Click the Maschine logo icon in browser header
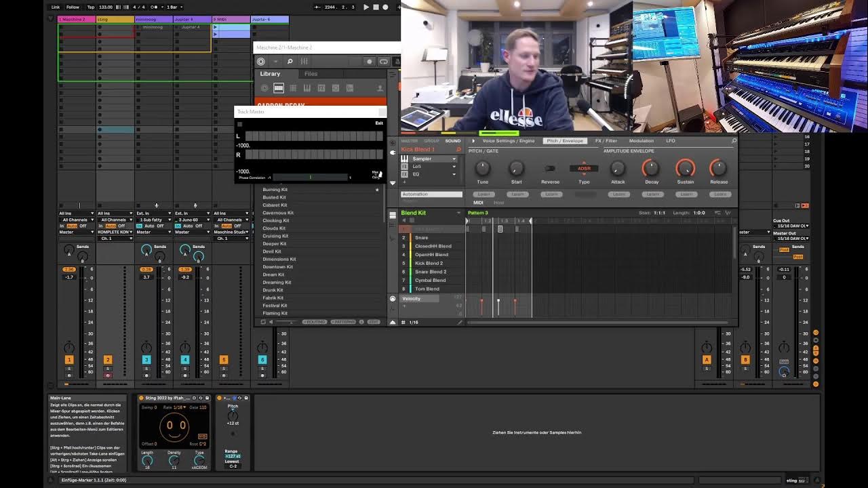This screenshot has width=868, height=488. click(x=260, y=62)
